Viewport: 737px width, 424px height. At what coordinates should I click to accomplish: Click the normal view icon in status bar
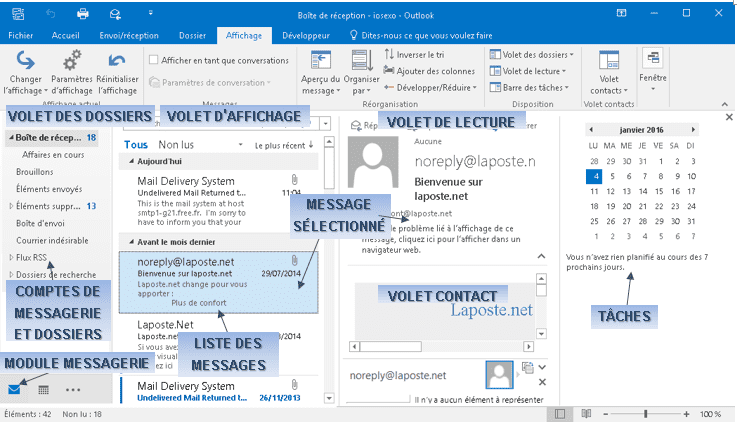pyautogui.click(x=560, y=414)
